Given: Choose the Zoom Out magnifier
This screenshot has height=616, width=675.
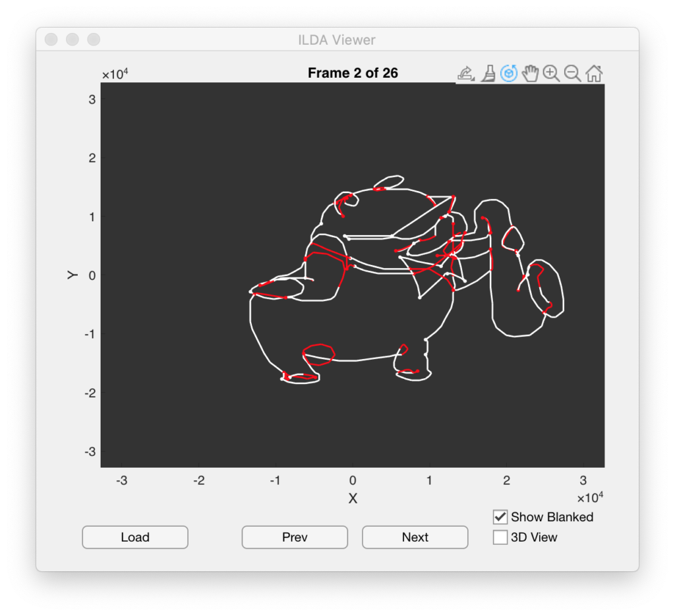Looking at the screenshot, I should pos(572,73).
